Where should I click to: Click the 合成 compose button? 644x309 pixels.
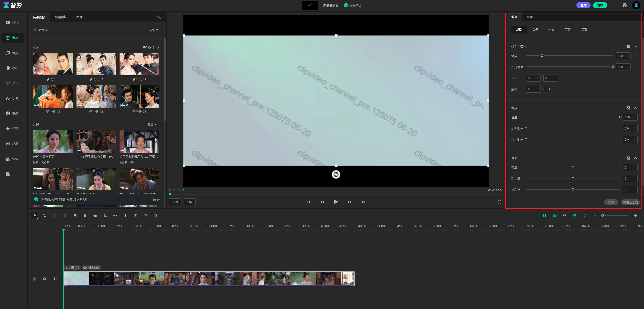click(x=583, y=5)
